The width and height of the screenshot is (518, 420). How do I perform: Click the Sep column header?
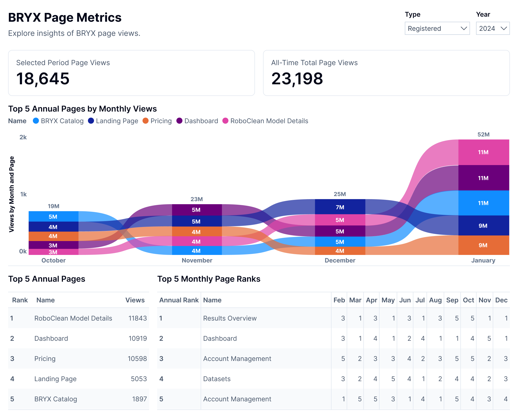[452, 300]
